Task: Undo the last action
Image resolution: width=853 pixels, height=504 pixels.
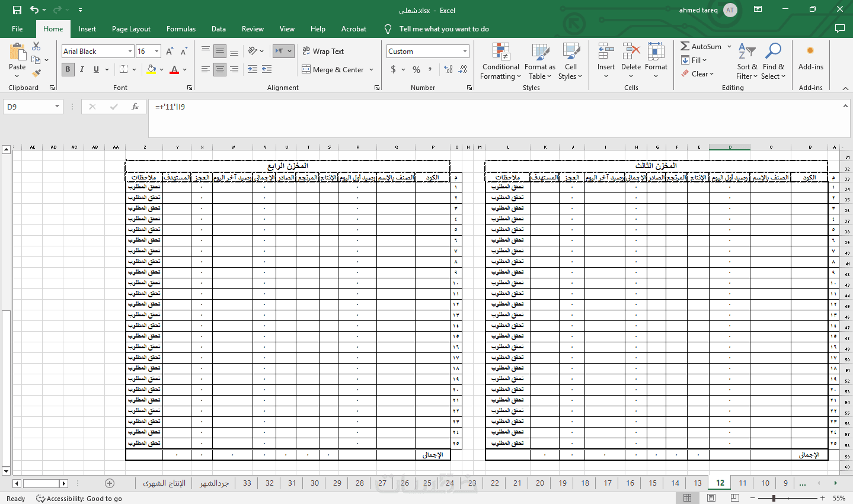Action: 34,10
